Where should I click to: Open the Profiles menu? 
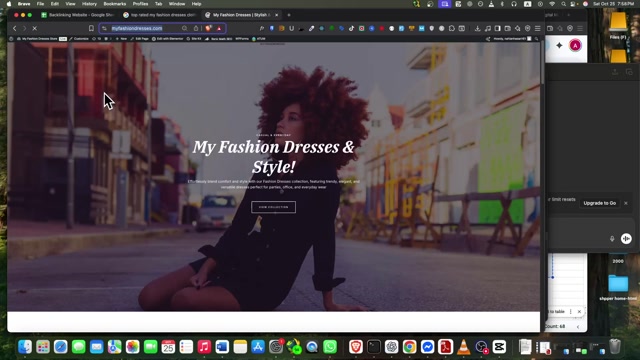point(140,4)
